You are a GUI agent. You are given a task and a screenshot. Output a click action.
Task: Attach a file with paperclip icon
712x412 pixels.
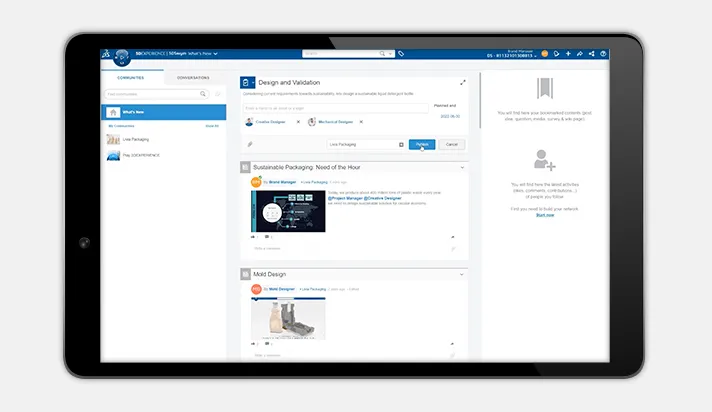pos(250,144)
